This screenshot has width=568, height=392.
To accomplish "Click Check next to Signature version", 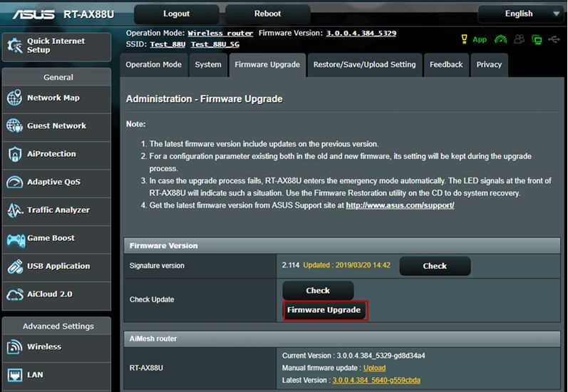I will pos(435,266).
